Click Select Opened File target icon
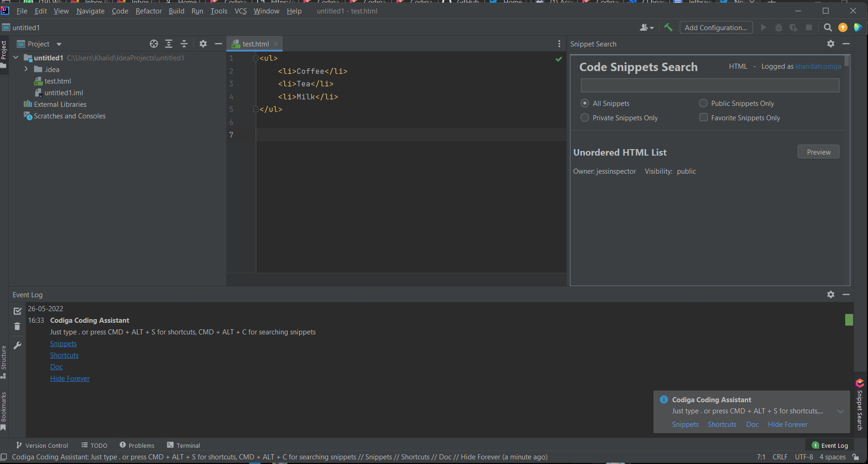868x464 pixels. point(154,44)
